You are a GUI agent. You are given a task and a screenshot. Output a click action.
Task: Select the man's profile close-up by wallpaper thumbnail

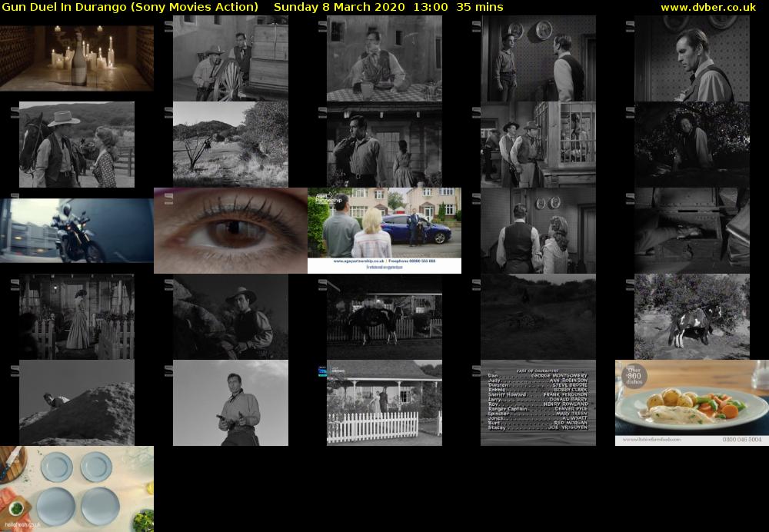point(692,58)
